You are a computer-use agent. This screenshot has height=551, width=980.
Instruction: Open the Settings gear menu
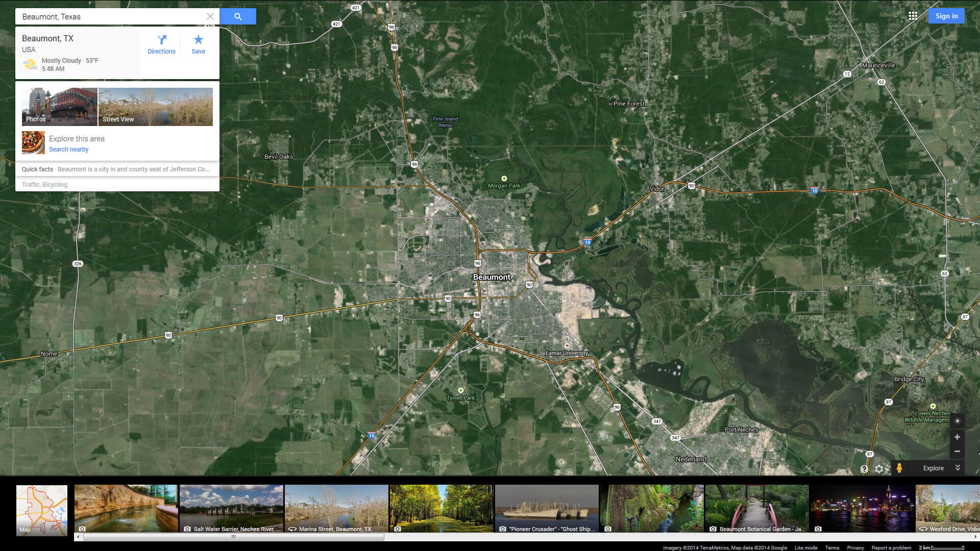pyautogui.click(x=880, y=467)
